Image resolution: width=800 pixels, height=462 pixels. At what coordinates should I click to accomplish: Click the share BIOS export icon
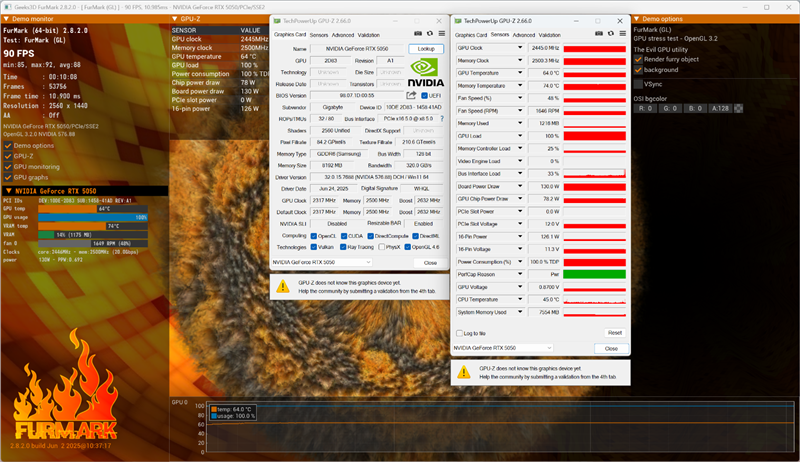[410, 96]
